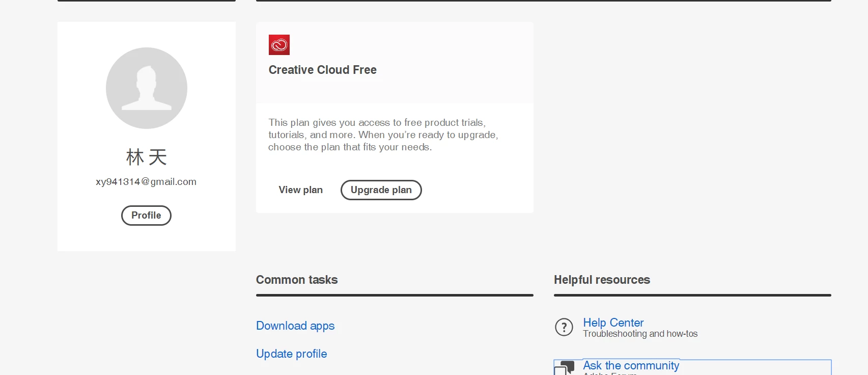Image resolution: width=868 pixels, height=375 pixels.
Task: Click the free plan description paragraph
Action: pyautogui.click(x=383, y=135)
